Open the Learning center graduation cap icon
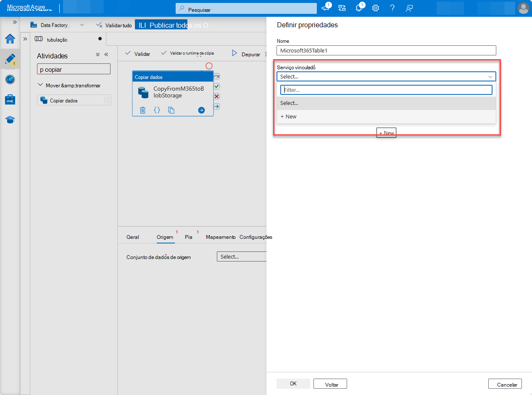 click(10, 120)
